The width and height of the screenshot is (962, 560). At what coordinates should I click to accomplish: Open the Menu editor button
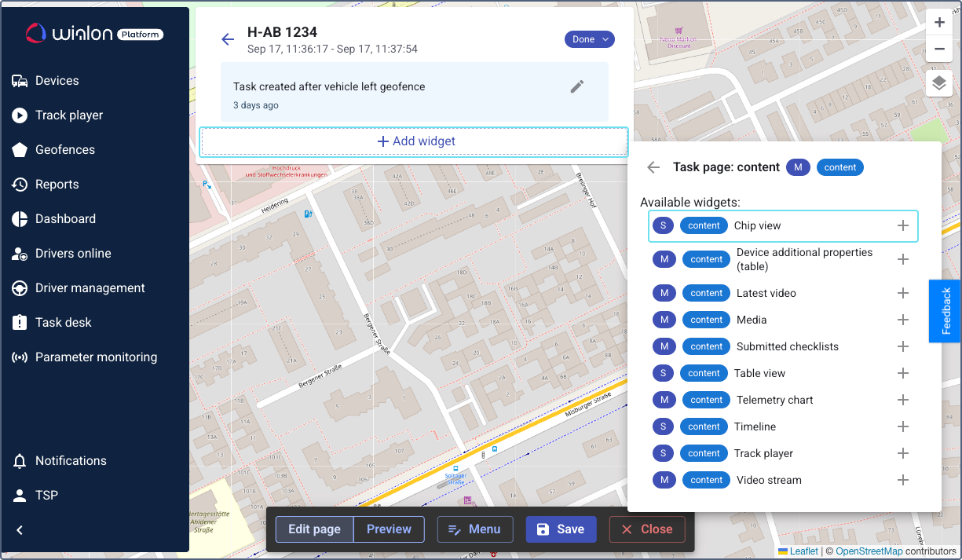[474, 529]
